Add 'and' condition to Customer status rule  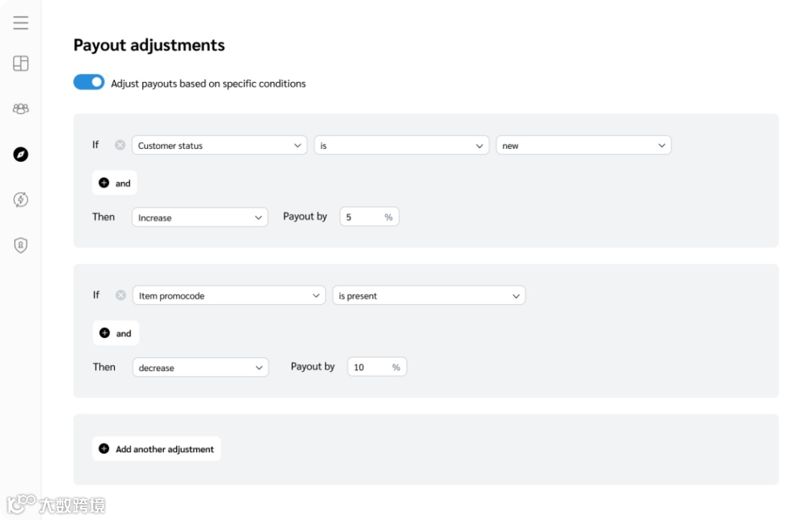(115, 183)
